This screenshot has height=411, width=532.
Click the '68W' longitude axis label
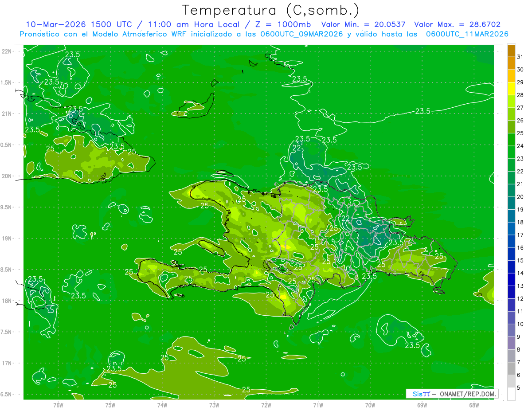click(474, 405)
